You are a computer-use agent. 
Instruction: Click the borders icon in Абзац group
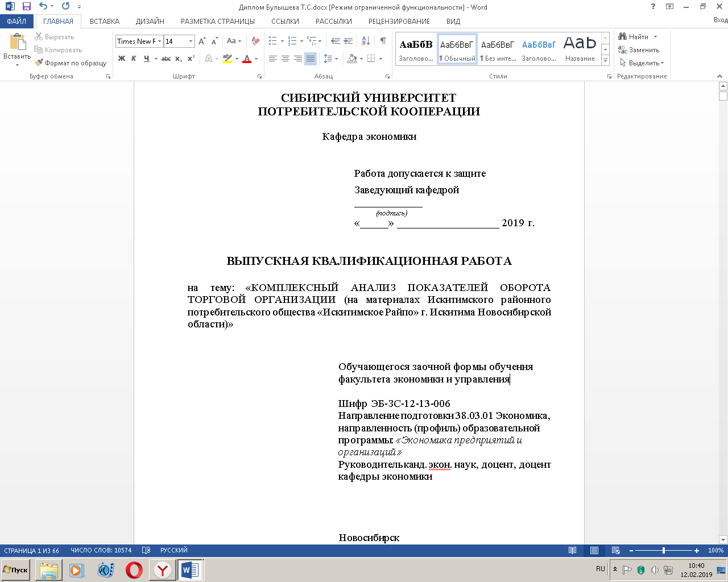tap(371, 59)
